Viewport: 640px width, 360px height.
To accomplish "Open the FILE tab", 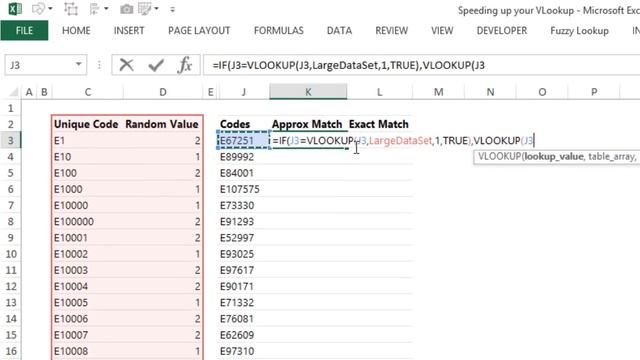I will [24, 31].
